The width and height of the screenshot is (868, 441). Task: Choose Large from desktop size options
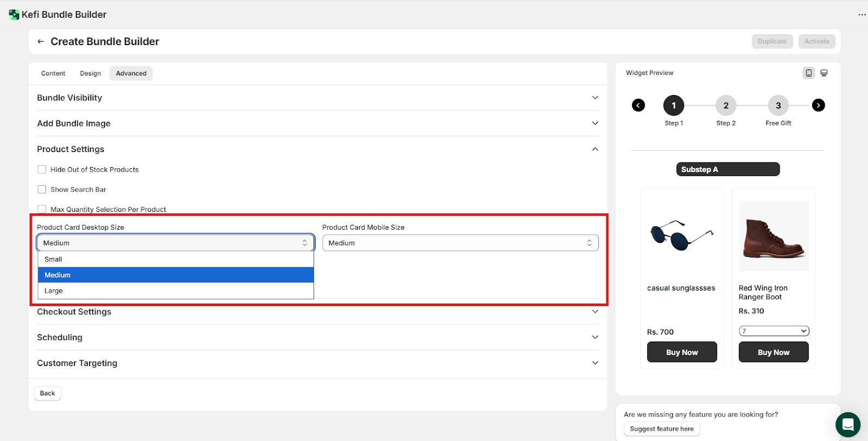[x=54, y=291]
